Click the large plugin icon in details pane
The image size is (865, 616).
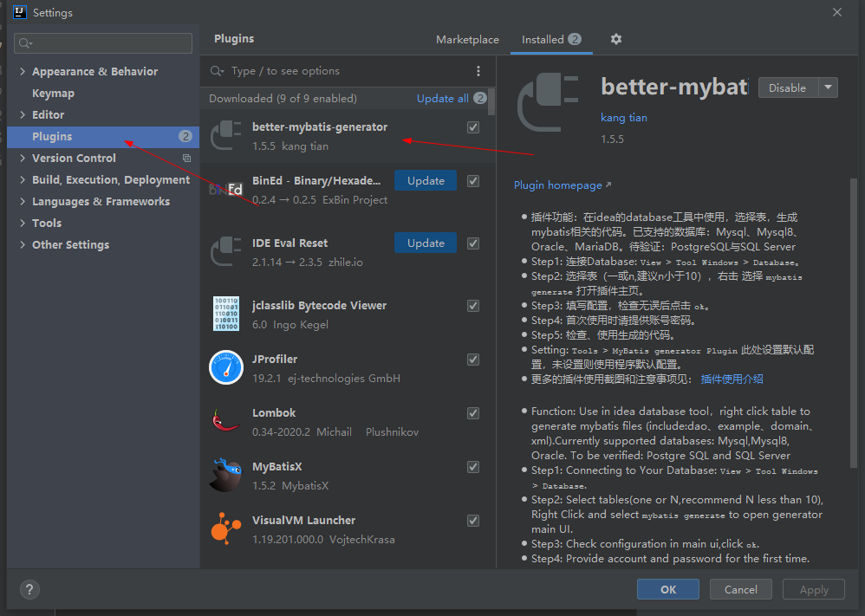point(548,103)
